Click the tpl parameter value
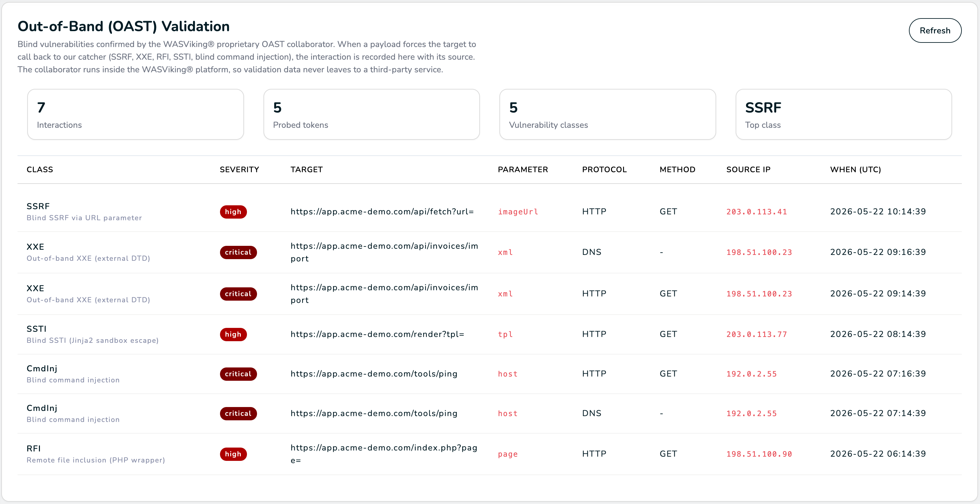The width and height of the screenshot is (980, 504). (x=506, y=334)
